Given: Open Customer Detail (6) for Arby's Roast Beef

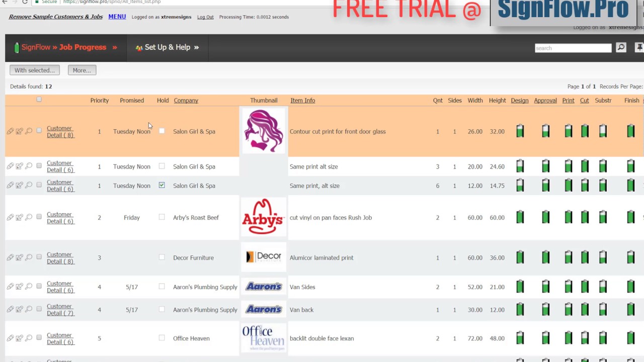Looking at the screenshot, I should (60, 218).
